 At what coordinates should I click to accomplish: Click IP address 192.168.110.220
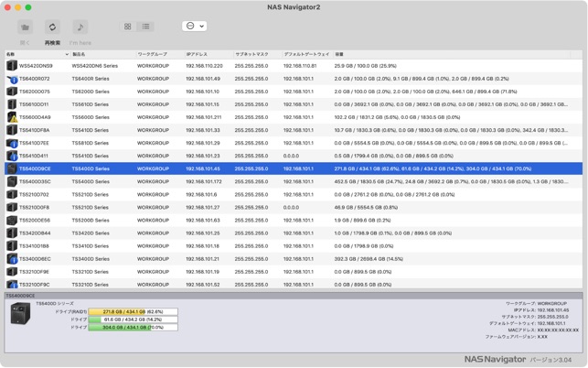pyautogui.click(x=204, y=66)
